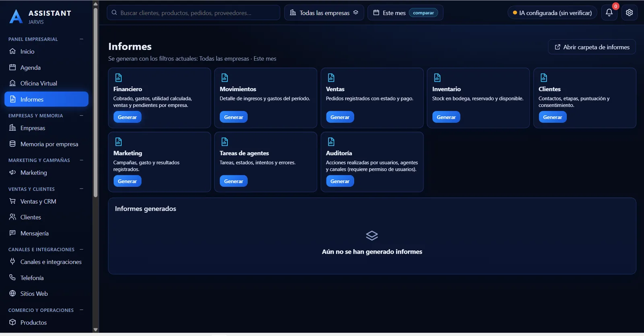The width and height of the screenshot is (644, 336).
Task: Click the stacked layers empty-state icon
Action: pyautogui.click(x=372, y=236)
